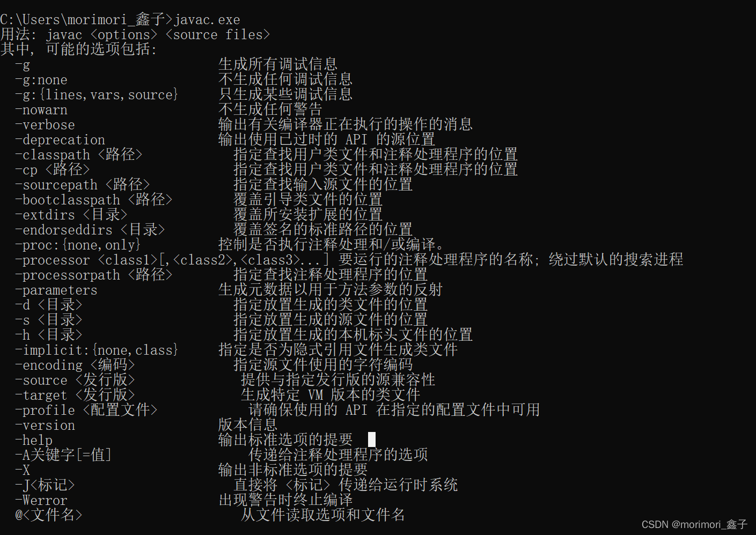Click the -deprecation option text

tap(60, 140)
